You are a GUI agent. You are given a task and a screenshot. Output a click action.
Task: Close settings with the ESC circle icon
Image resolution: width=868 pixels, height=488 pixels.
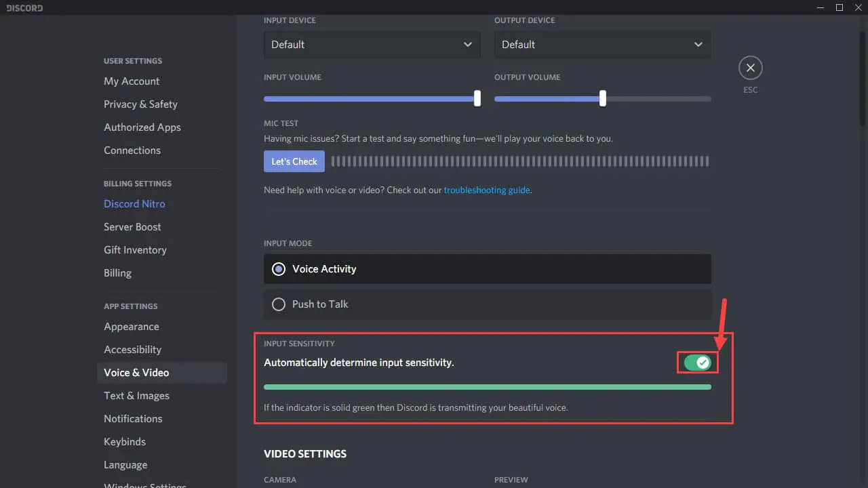tap(750, 68)
